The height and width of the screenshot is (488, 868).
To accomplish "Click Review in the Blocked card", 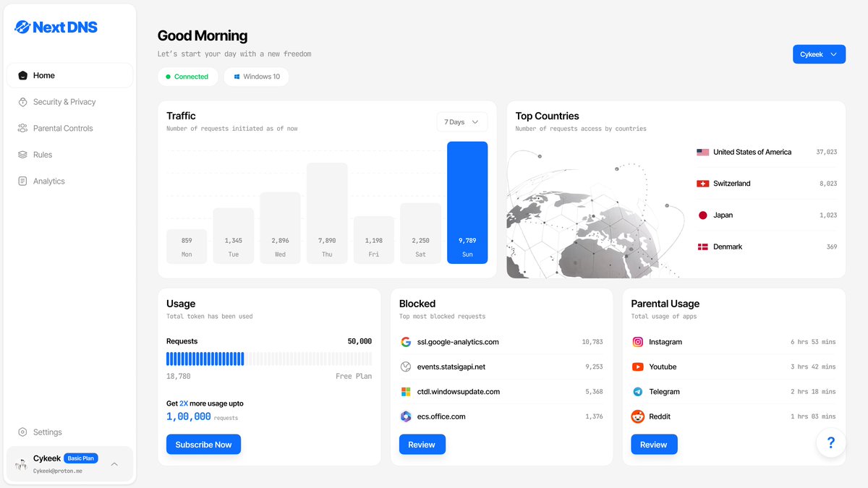I will 422,445.
